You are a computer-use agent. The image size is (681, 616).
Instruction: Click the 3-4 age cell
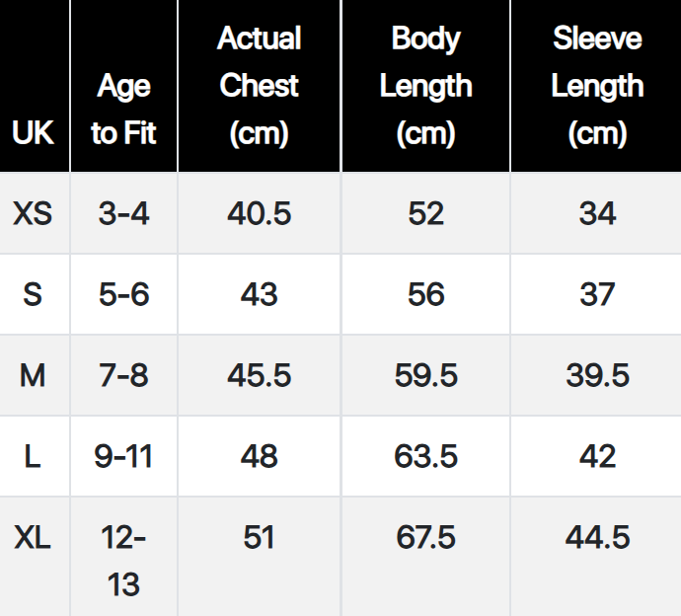[123, 213]
